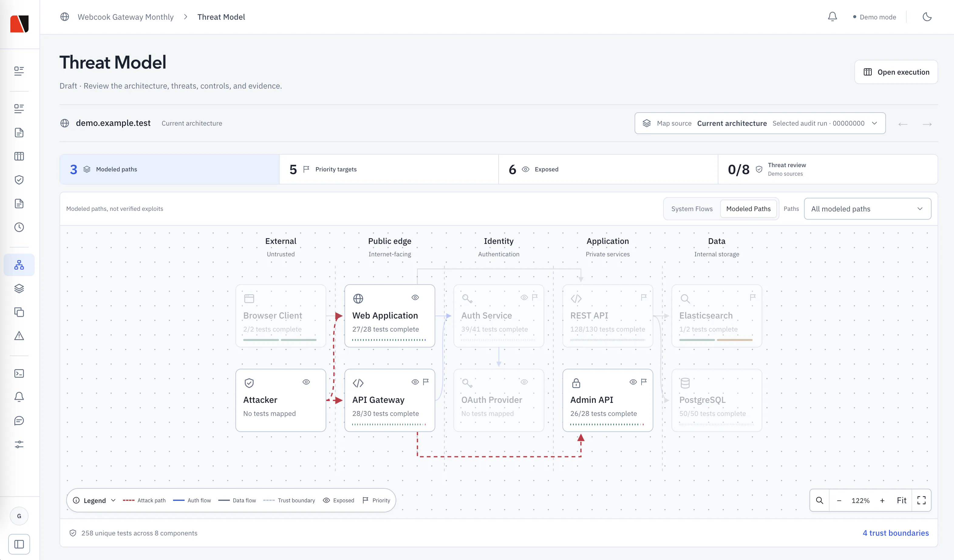Viewport: 954px width, 560px height.
Task: Open the sliders settings sidebar icon
Action: click(x=19, y=444)
